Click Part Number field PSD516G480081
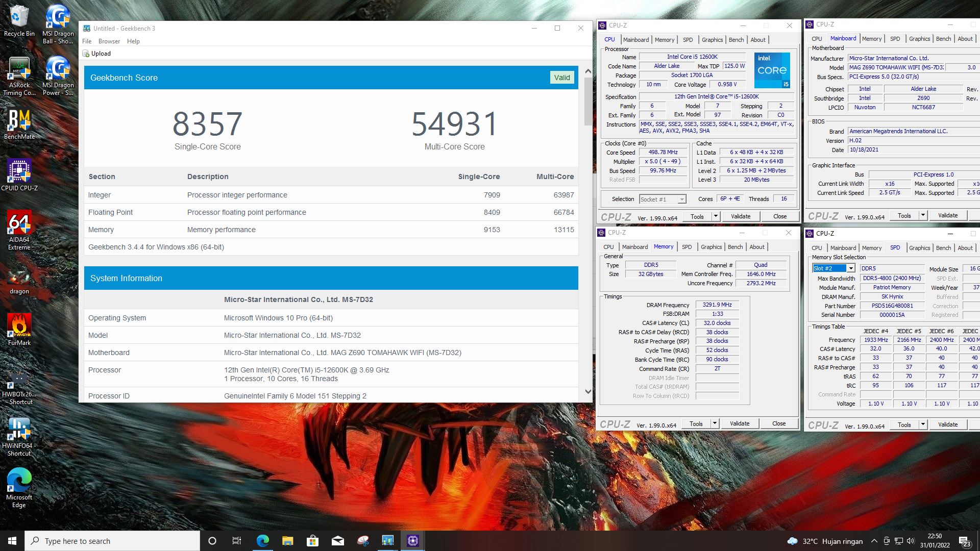 892,306
